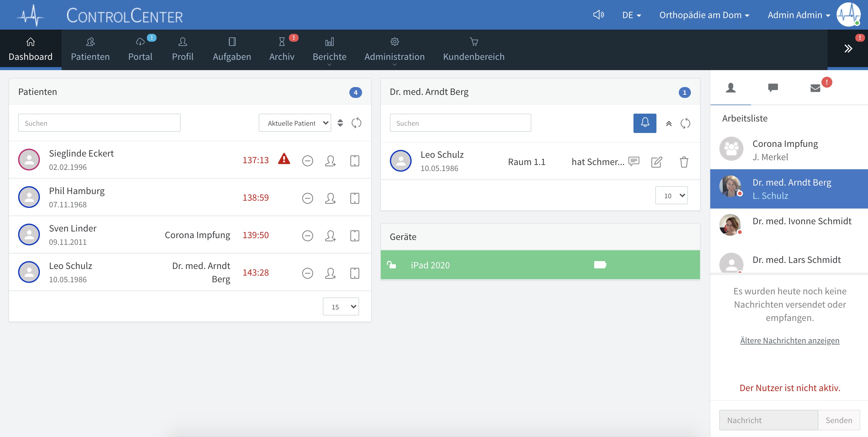Collapse sidebar with double chevron icon
868x437 pixels.
(848, 49)
